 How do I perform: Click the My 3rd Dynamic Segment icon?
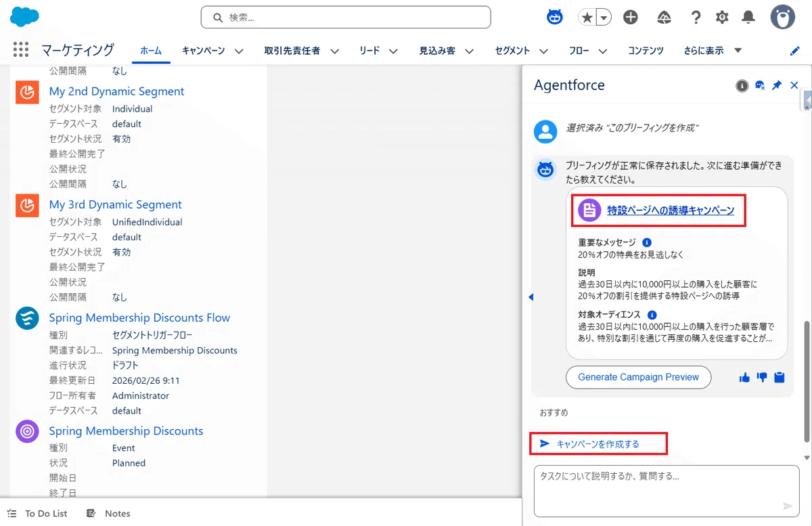(27, 205)
